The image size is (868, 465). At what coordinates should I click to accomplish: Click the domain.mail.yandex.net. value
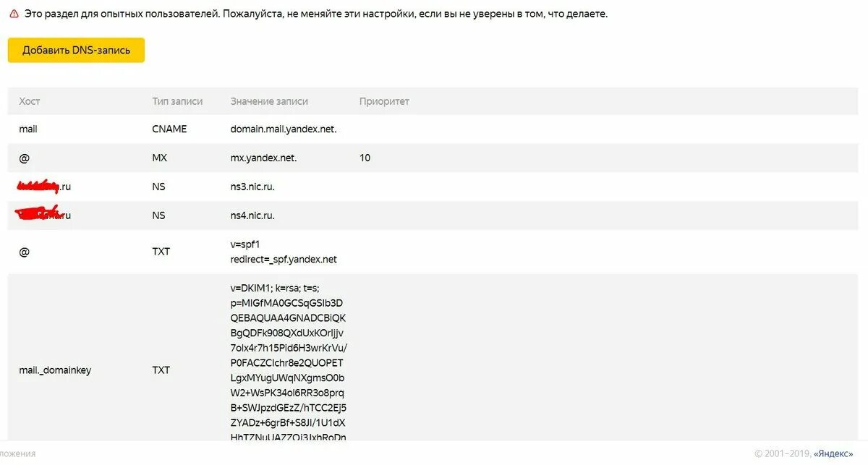[284, 129]
